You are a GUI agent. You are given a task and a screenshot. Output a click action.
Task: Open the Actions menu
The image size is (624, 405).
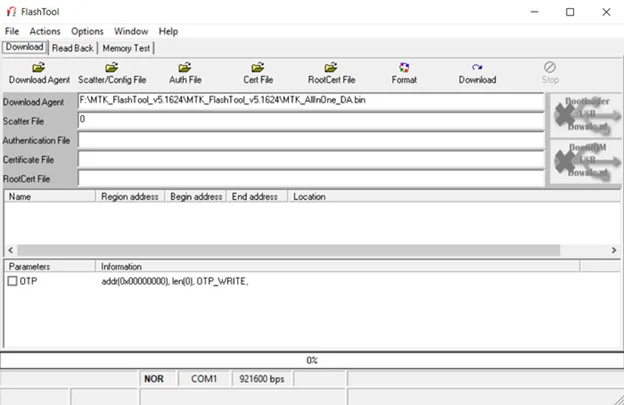(x=45, y=31)
